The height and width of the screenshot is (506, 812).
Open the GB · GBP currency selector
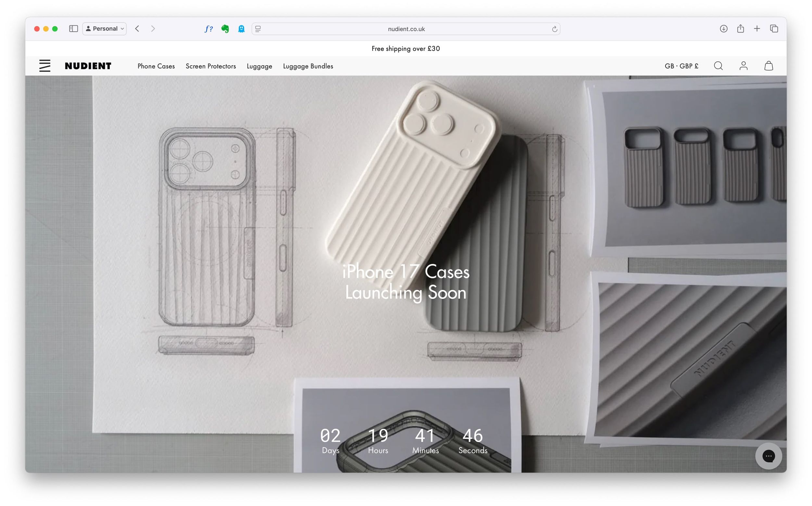pos(681,66)
